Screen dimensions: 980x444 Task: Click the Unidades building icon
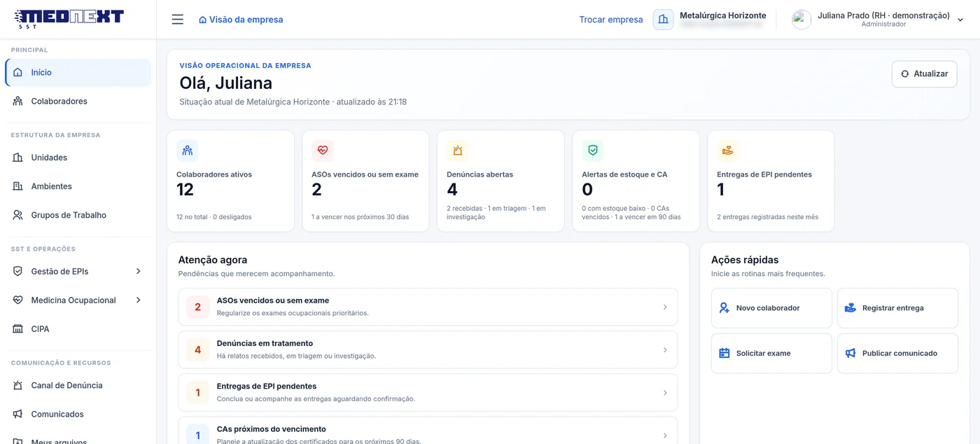pyautogui.click(x=18, y=158)
